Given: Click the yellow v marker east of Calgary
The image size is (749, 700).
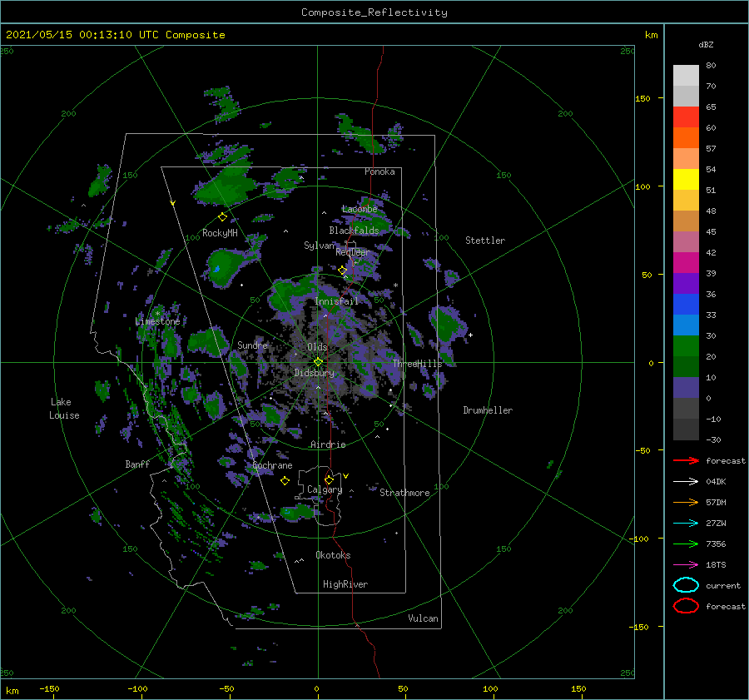Looking at the screenshot, I should [346, 476].
